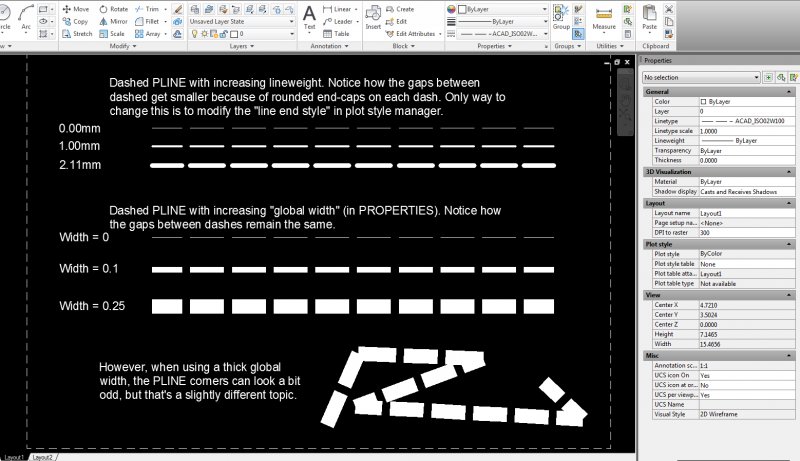Click the Quick Select icon in Properties palette

tap(793, 78)
